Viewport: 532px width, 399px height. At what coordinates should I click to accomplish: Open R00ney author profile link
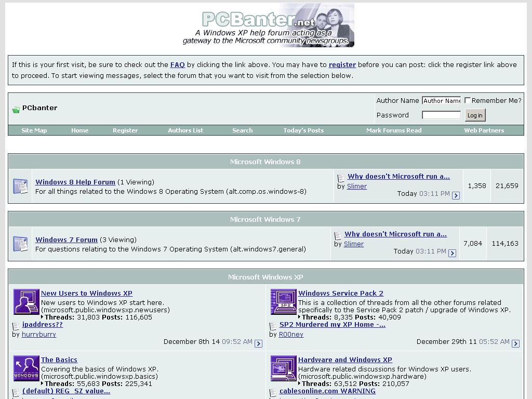pos(291,334)
